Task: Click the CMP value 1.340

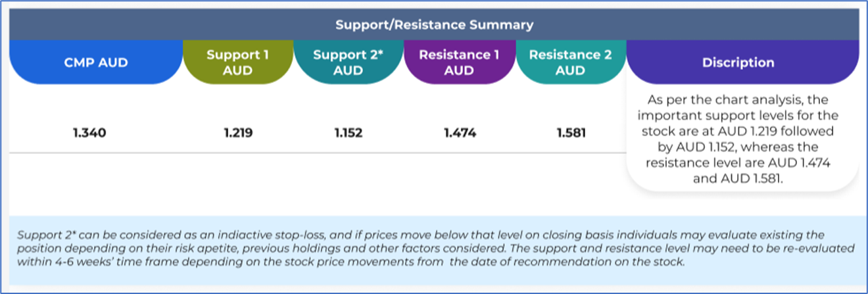Action: click(x=90, y=133)
